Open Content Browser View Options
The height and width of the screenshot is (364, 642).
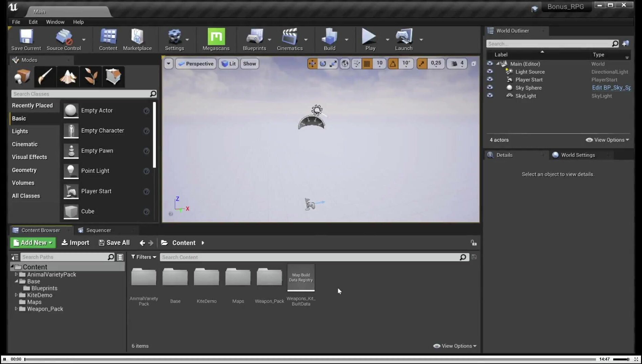tap(455, 346)
